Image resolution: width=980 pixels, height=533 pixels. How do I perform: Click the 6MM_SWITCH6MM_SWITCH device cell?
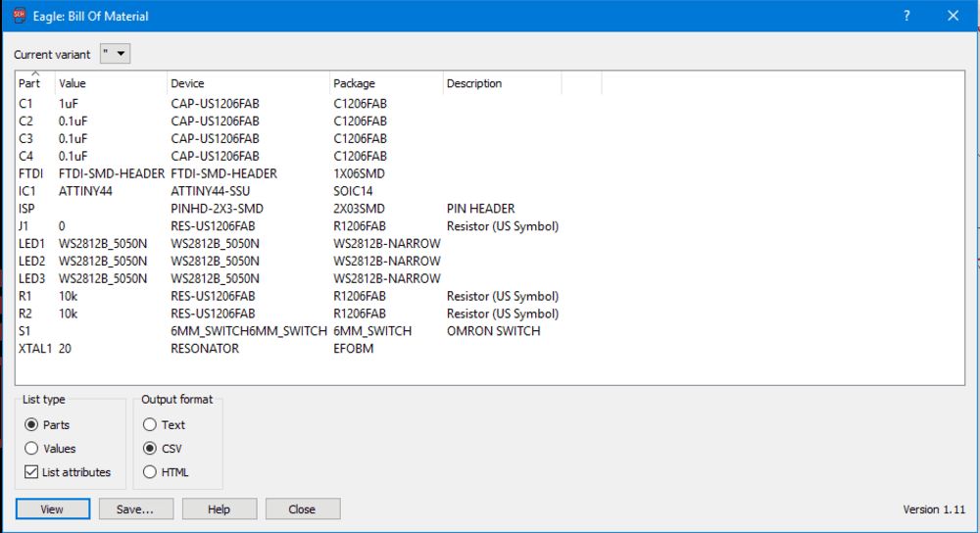[x=249, y=331]
